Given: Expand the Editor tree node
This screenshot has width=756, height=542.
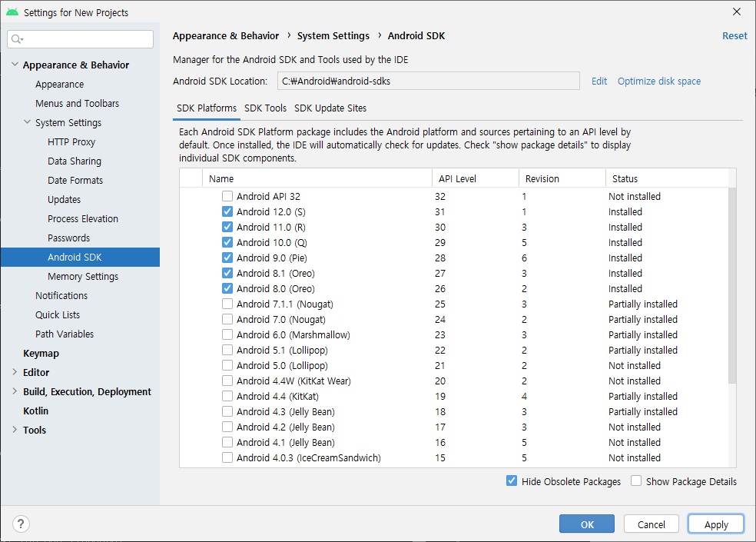Looking at the screenshot, I should (15, 372).
